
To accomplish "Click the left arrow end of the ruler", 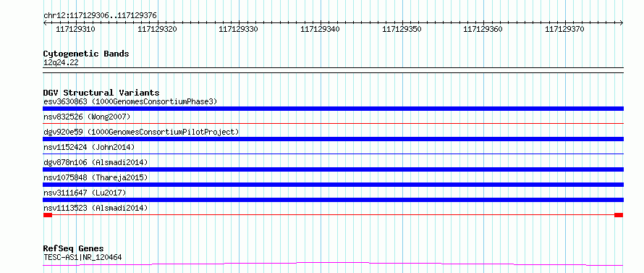I will point(45,22).
